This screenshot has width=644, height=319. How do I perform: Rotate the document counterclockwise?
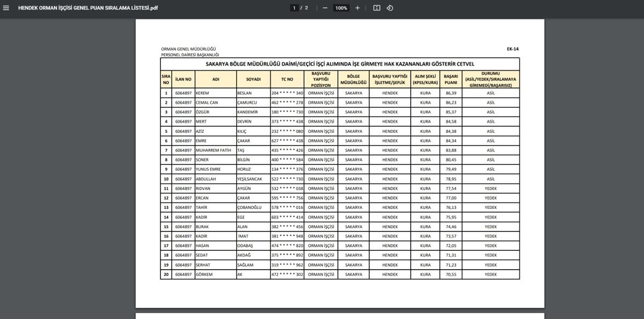pos(390,8)
